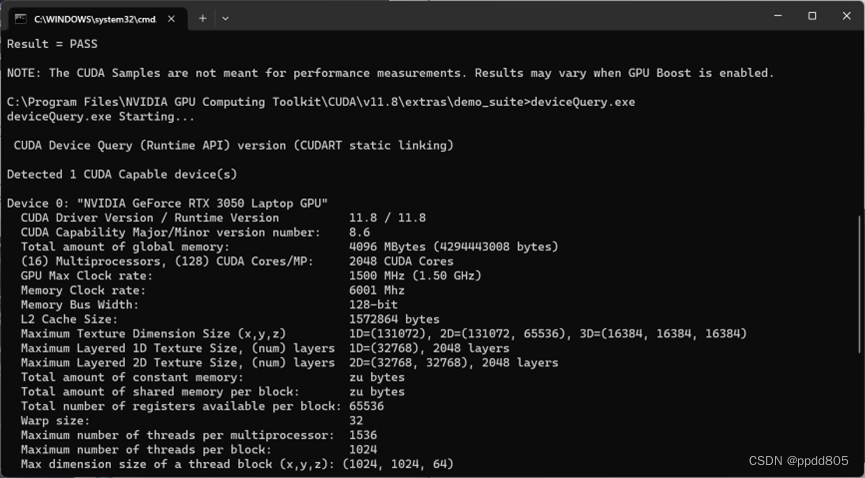Click the 'GPU Max Clock rate:' label
Image resolution: width=865 pixels, height=478 pixels.
[x=87, y=275]
